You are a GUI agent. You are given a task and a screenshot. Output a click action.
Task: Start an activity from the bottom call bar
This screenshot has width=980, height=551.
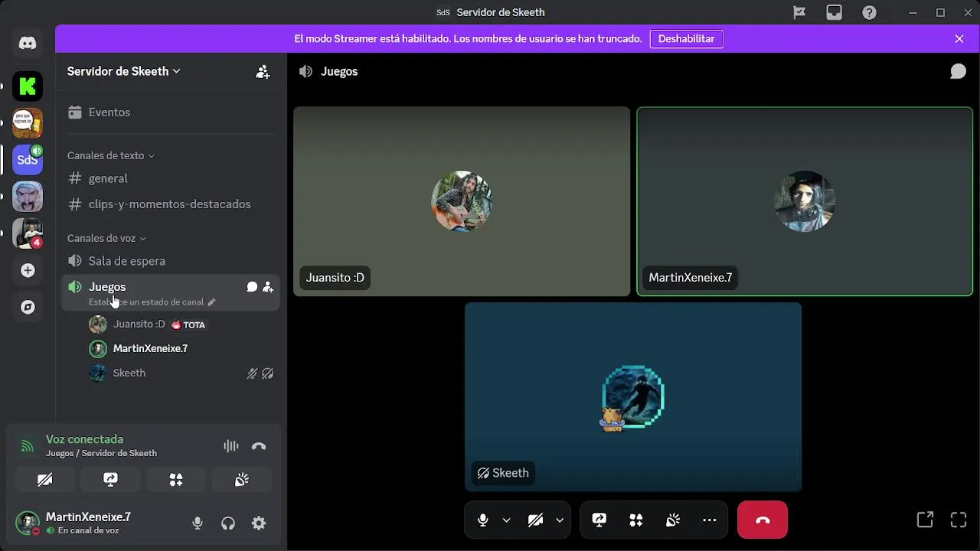pos(636,520)
